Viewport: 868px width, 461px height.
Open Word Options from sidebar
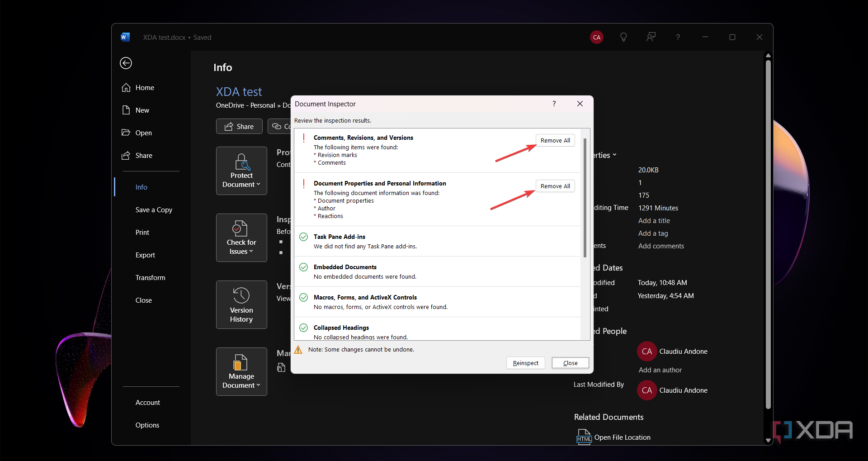coord(147,425)
